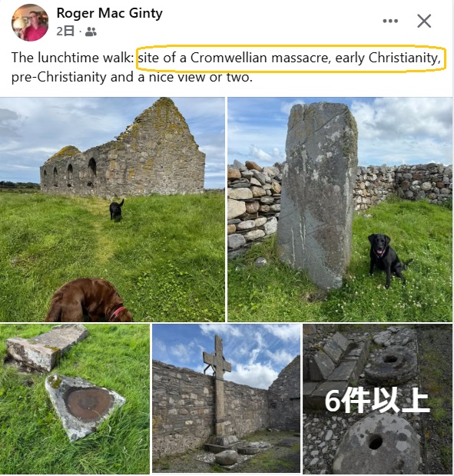The height and width of the screenshot is (476, 454).
Task: Click the black dog sitting by the standing stone
Action: point(386,260)
